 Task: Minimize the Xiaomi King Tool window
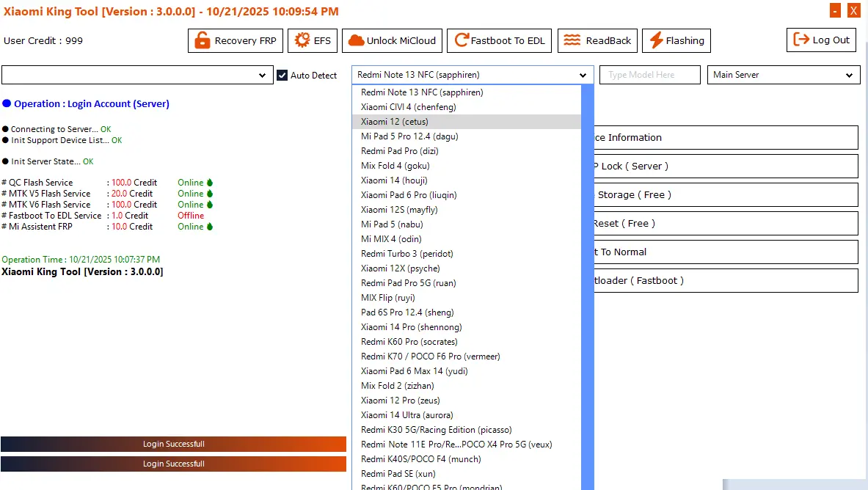835,10
